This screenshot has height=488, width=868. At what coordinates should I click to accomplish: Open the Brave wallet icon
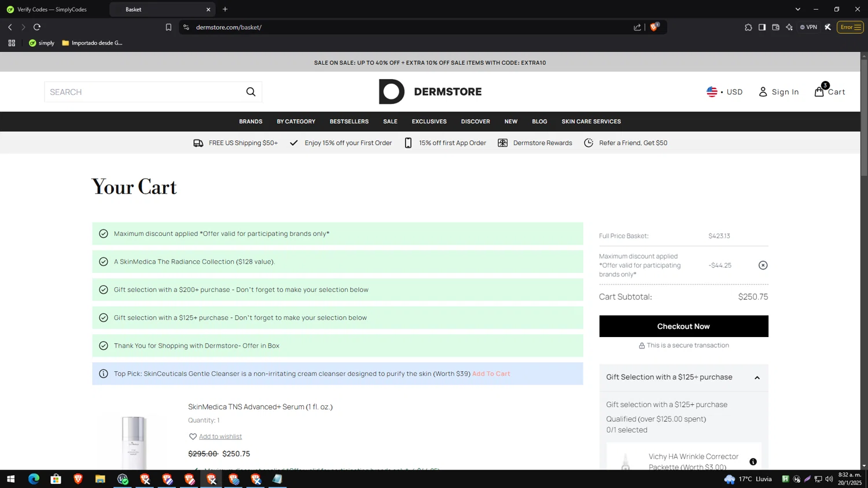(x=775, y=27)
